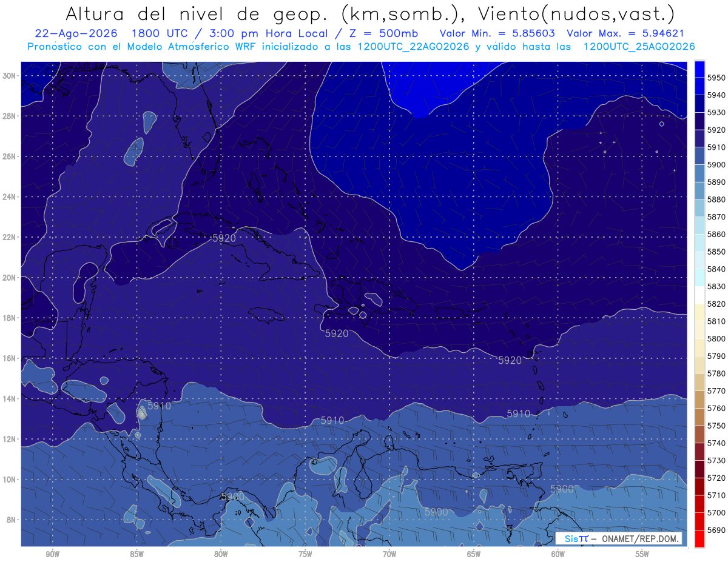Click latitude axis label 26N
This screenshot has height=562, width=728.
tap(10, 156)
